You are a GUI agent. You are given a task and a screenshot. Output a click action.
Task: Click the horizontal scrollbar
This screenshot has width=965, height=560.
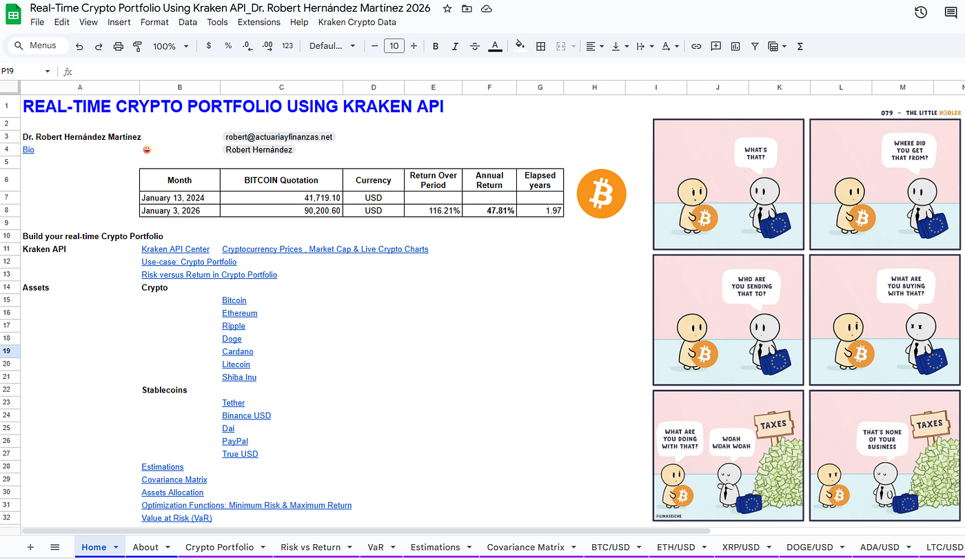[366, 531]
